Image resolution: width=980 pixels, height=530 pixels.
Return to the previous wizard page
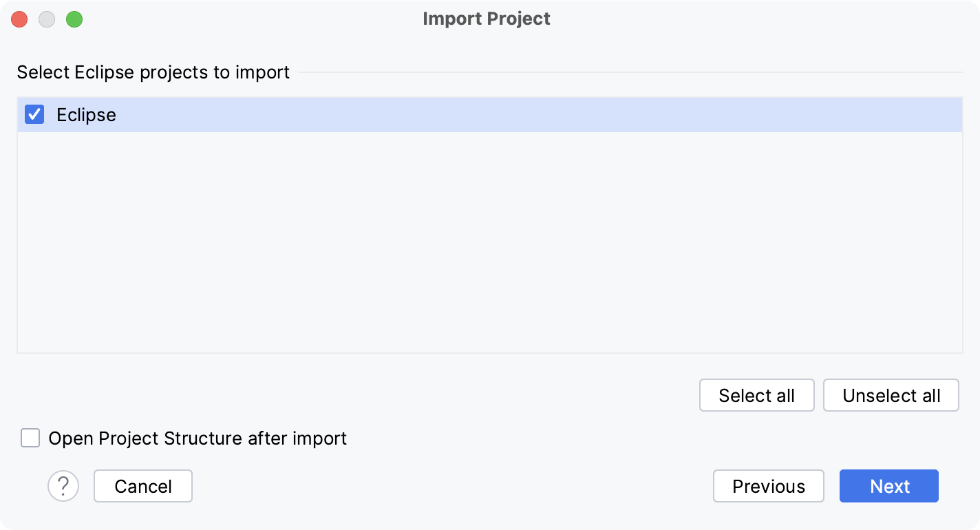pyautogui.click(x=768, y=486)
